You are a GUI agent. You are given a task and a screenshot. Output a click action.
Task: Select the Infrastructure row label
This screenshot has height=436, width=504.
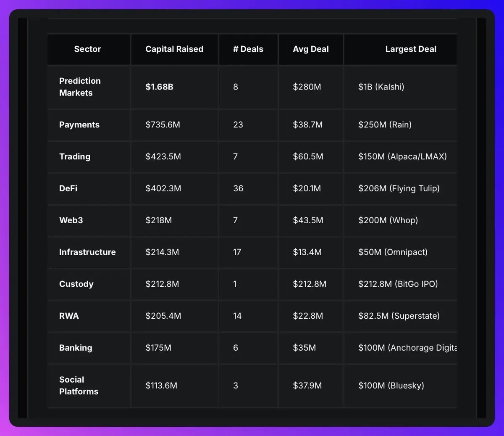click(87, 252)
